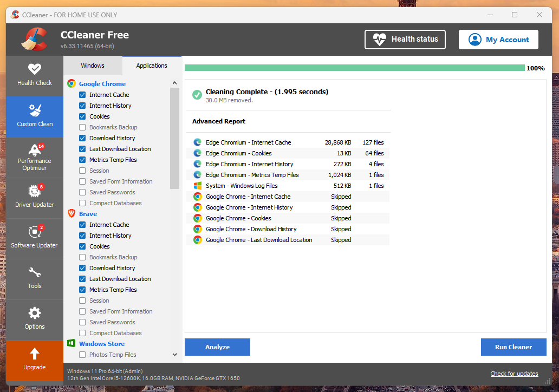Click Chrome icon beside Google Chrome - Cookies result
The height and width of the screenshot is (392, 559).
coord(198,218)
